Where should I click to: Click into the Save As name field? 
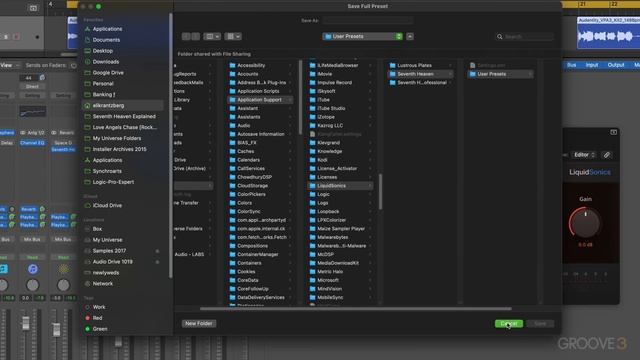pos(367,20)
